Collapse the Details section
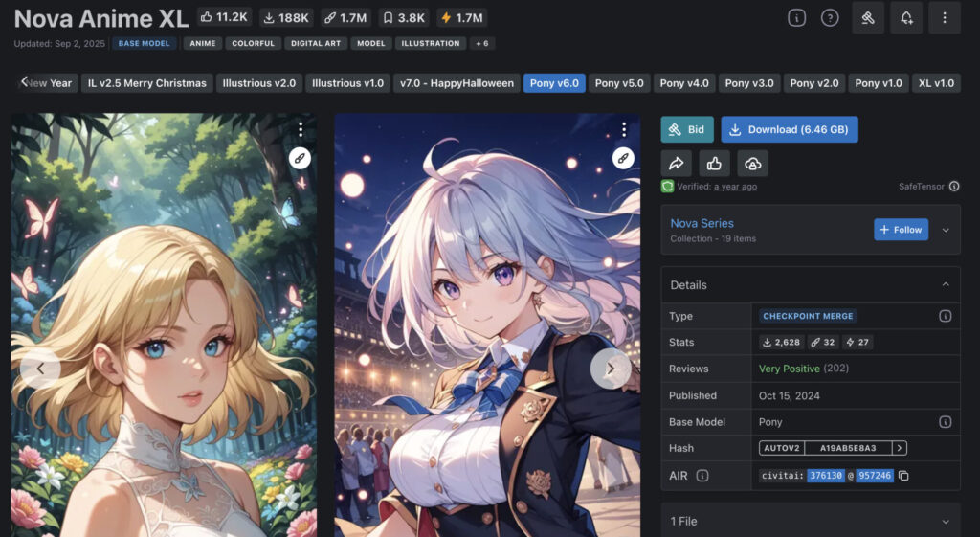This screenshot has width=980, height=537. [945, 285]
